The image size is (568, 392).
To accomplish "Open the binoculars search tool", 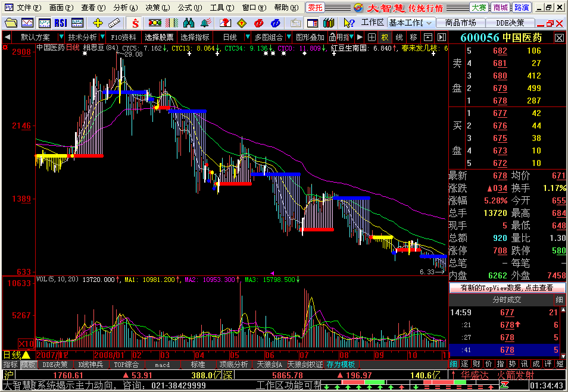I will point(189,23).
